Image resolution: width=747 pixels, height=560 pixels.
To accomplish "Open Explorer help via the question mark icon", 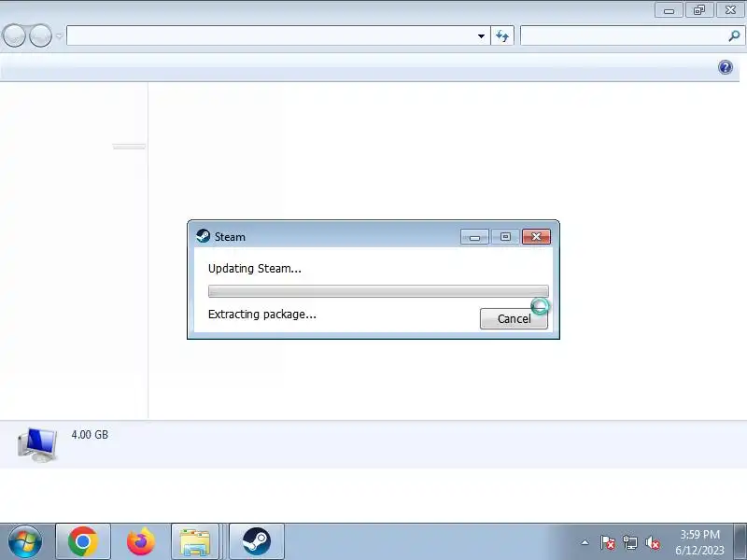I will coord(726,67).
